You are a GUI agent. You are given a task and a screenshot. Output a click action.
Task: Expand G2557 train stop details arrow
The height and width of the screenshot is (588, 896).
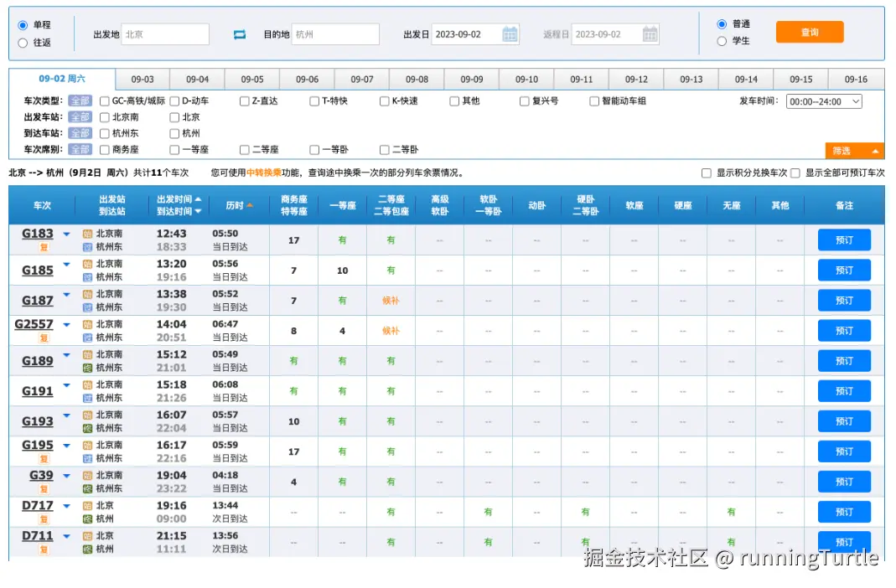coord(67,325)
